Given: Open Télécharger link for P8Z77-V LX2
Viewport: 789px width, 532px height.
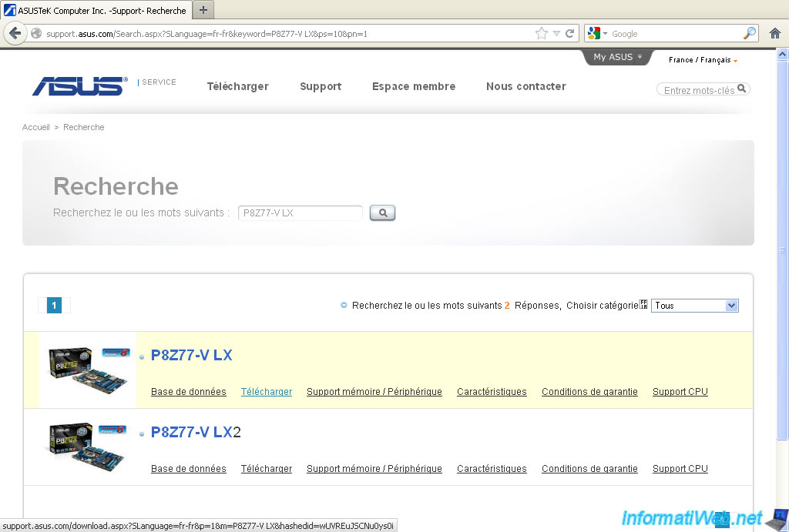Looking at the screenshot, I should (x=266, y=469).
